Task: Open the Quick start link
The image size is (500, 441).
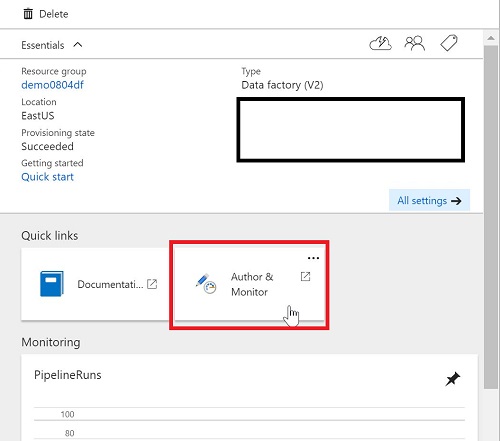Action: pos(47,177)
